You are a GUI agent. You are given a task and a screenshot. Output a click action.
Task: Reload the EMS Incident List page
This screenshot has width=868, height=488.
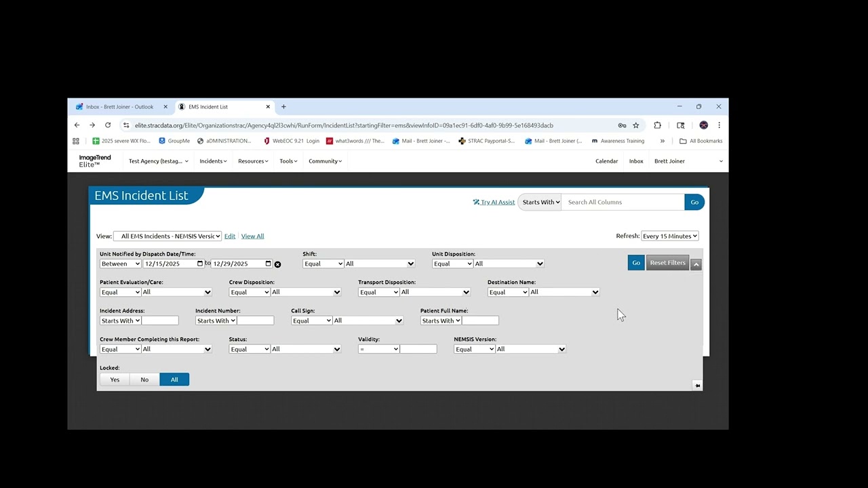[x=108, y=125]
